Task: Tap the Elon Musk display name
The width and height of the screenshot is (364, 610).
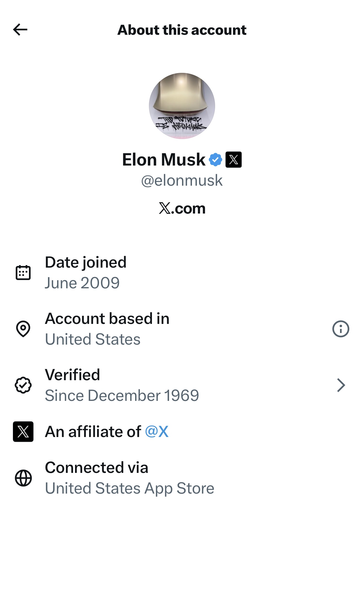Action: coord(164,160)
